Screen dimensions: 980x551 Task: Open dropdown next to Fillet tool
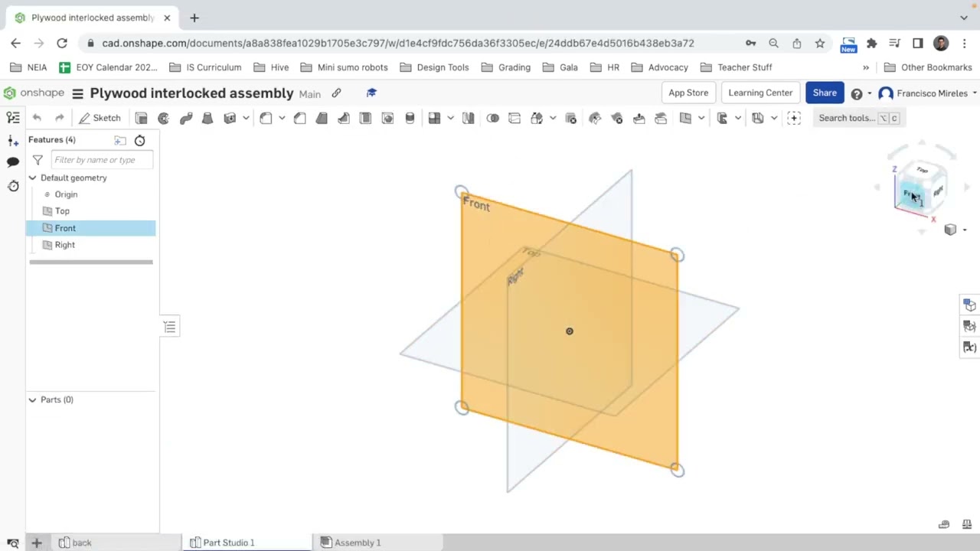pos(282,118)
